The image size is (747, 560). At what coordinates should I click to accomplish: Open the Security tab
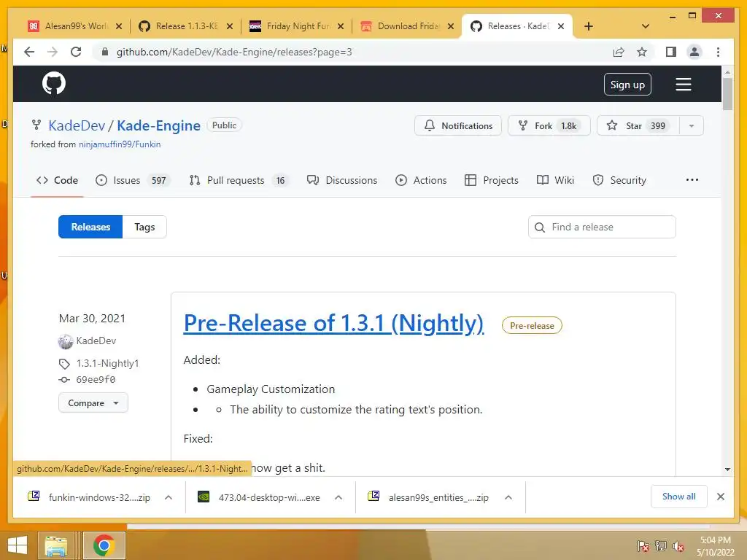[619, 180]
